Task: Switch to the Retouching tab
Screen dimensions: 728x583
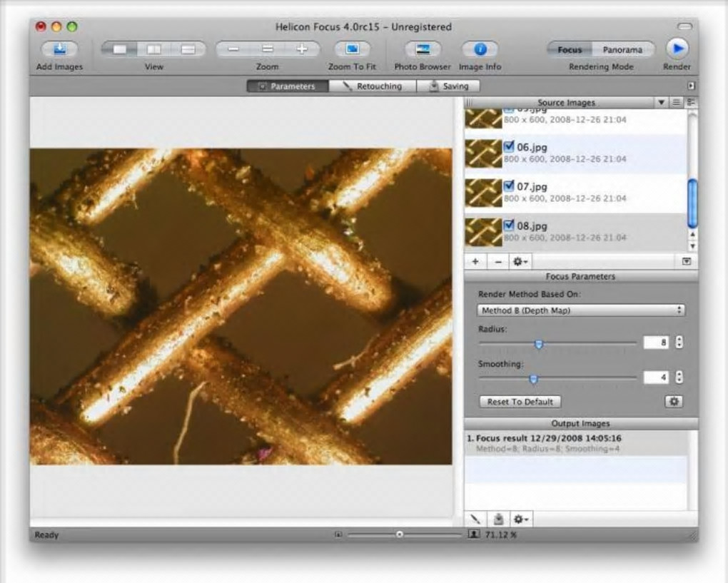Action: tap(371, 86)
